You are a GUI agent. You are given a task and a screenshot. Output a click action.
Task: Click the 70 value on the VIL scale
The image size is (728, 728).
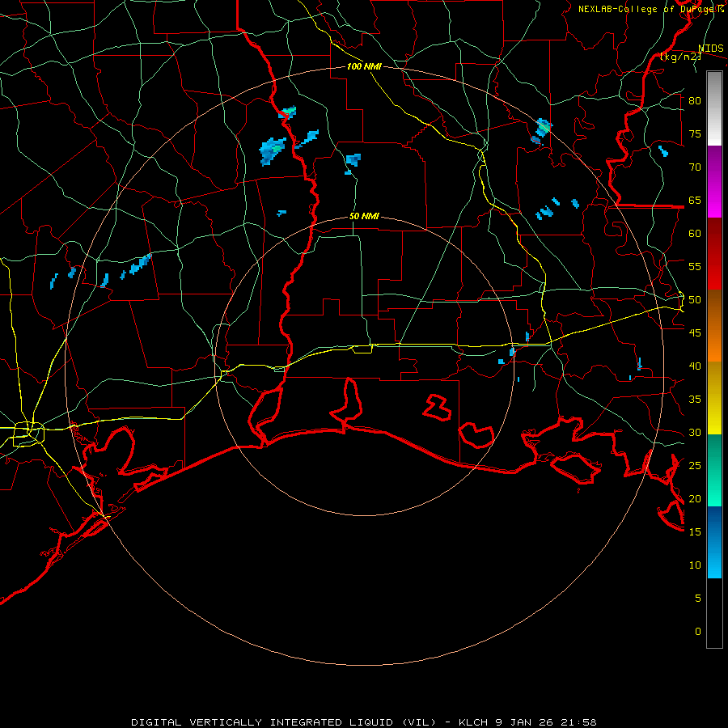695,167
